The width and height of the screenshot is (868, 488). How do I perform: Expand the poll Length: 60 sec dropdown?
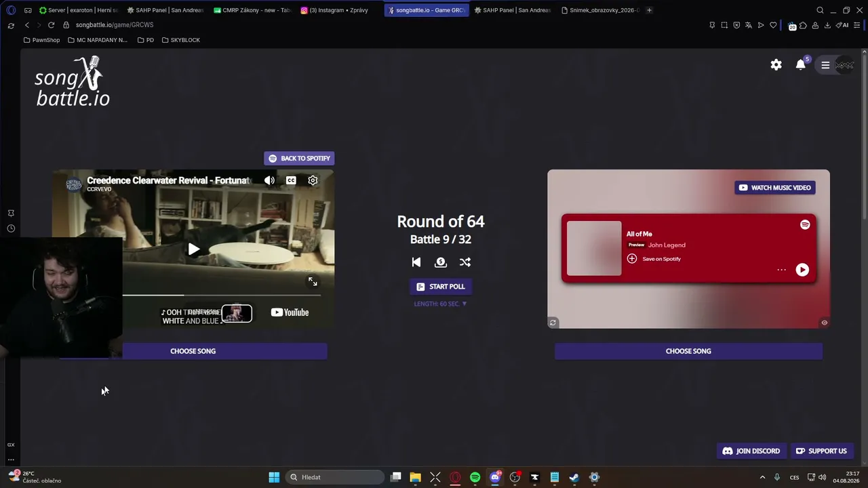pos(441,304)
